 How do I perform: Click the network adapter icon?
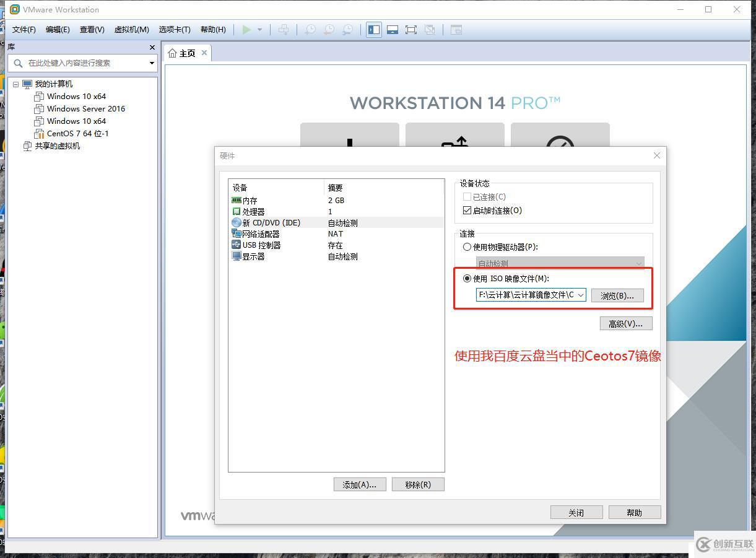click(236, 234)
